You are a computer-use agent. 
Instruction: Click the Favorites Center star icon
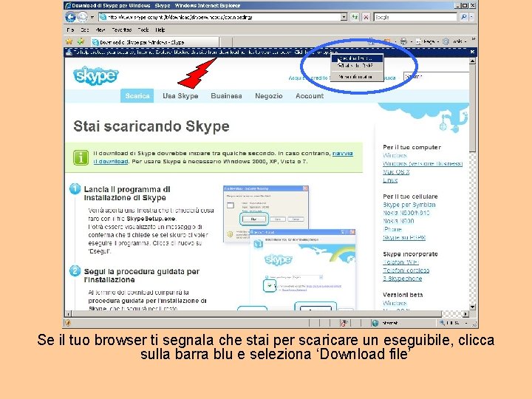point(69,41)
